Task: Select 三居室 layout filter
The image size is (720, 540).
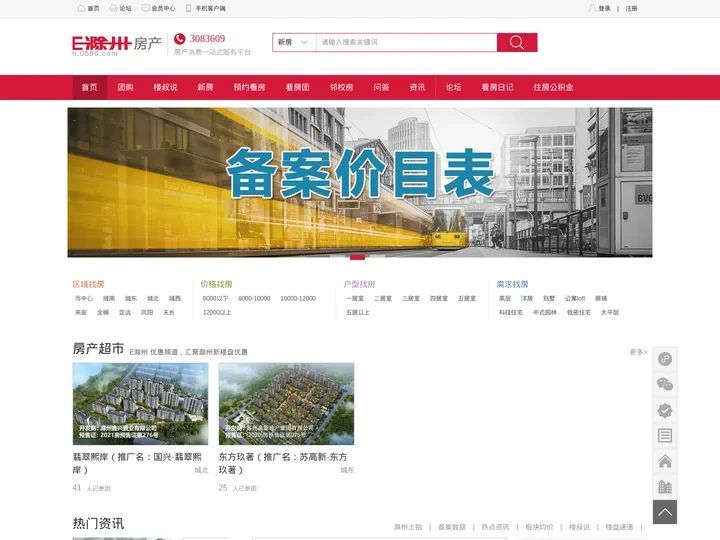Action: coord(411,298)
